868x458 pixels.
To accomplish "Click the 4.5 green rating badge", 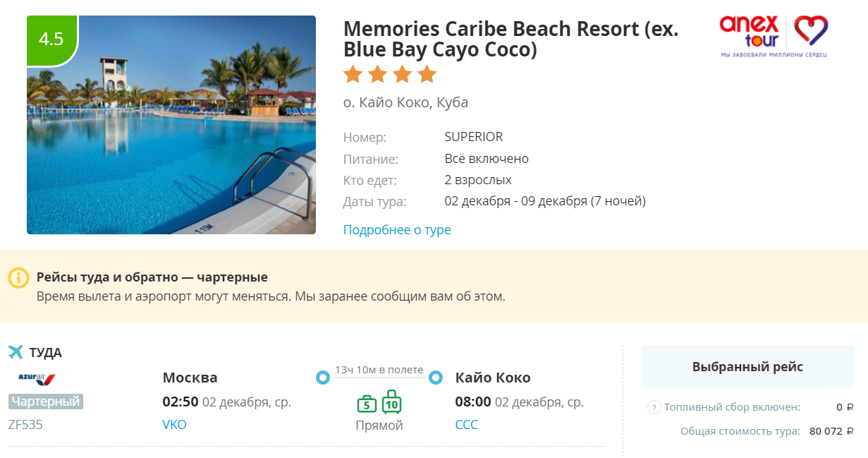I will 51,39.
